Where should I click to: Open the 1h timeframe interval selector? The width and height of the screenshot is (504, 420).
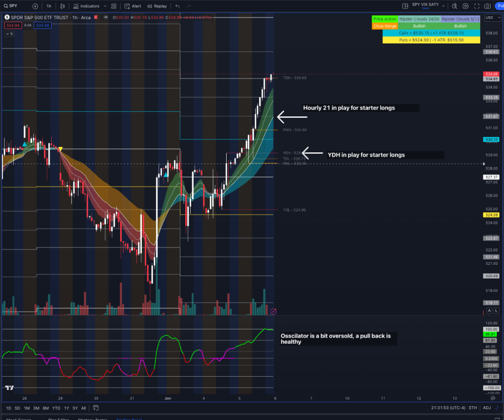[x=48, y=6]
